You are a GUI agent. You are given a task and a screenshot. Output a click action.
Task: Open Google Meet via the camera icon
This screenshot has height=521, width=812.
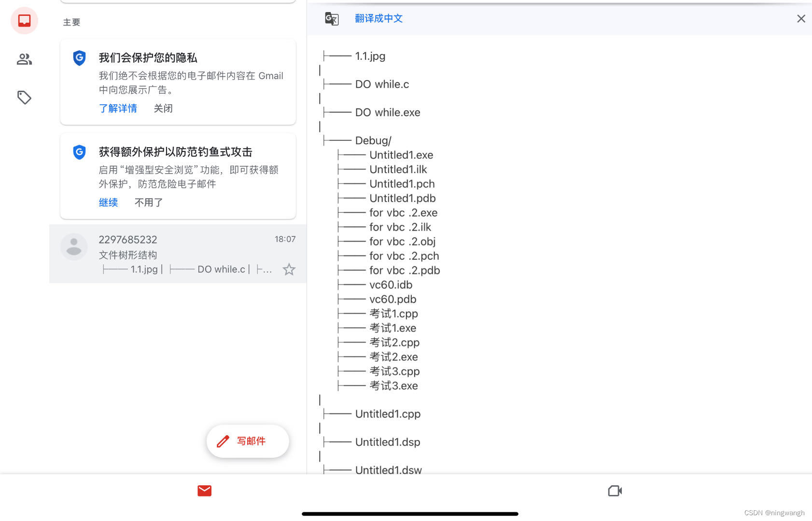click(614, 491)
